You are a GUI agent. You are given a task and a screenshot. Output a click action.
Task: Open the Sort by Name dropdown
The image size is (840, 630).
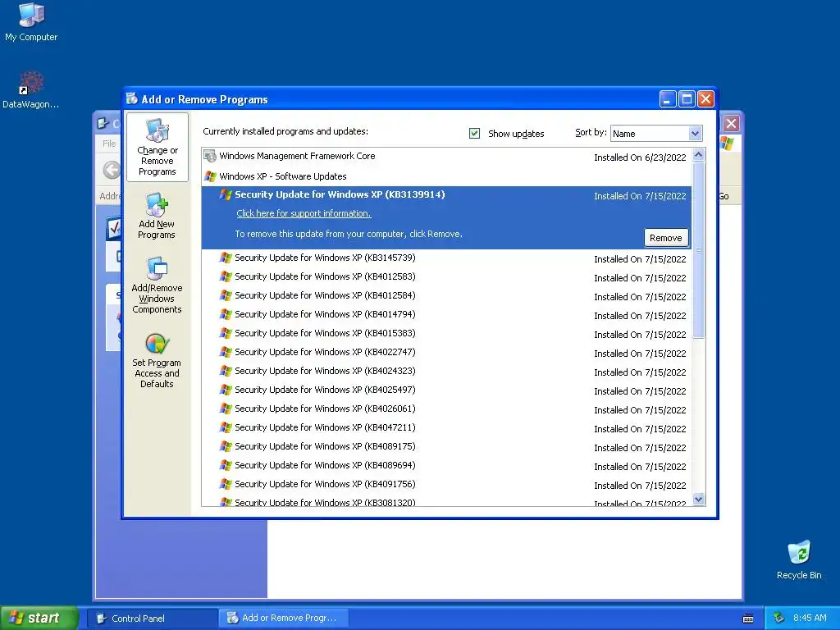pyautogui.click(x=656, y=134)
